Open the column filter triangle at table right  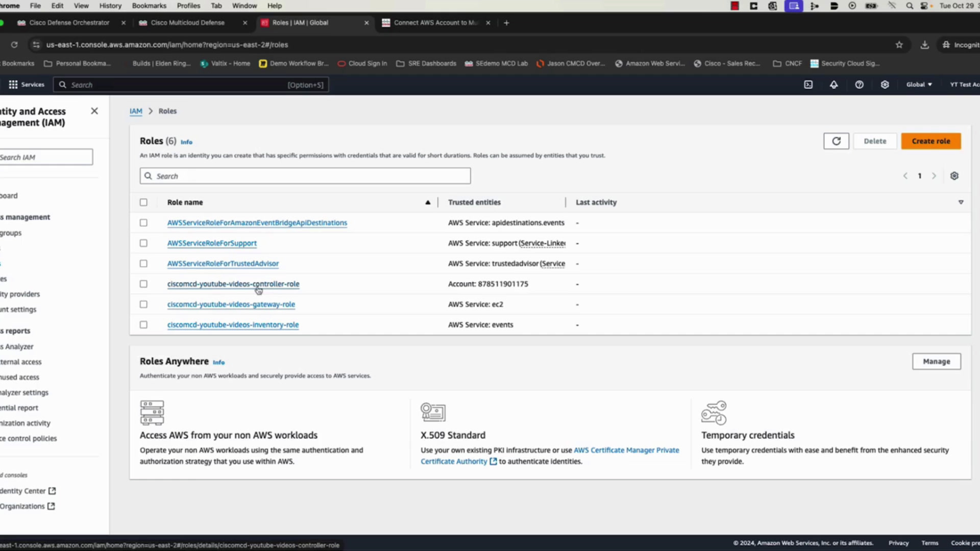[961, 203]
